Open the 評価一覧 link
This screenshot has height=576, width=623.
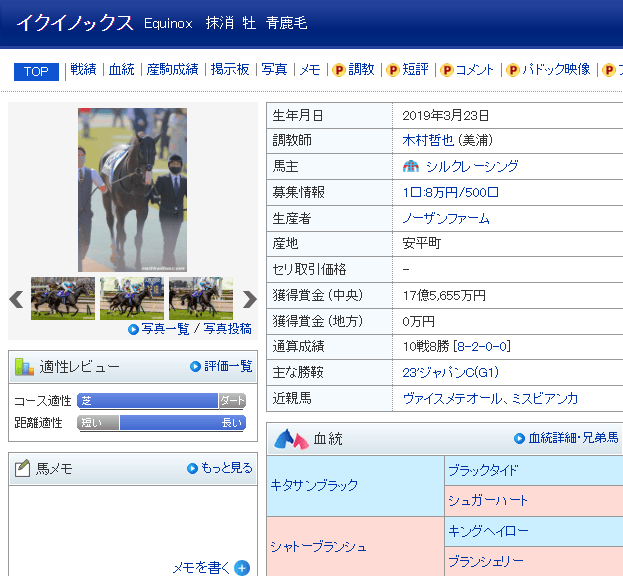click(228, 366)
